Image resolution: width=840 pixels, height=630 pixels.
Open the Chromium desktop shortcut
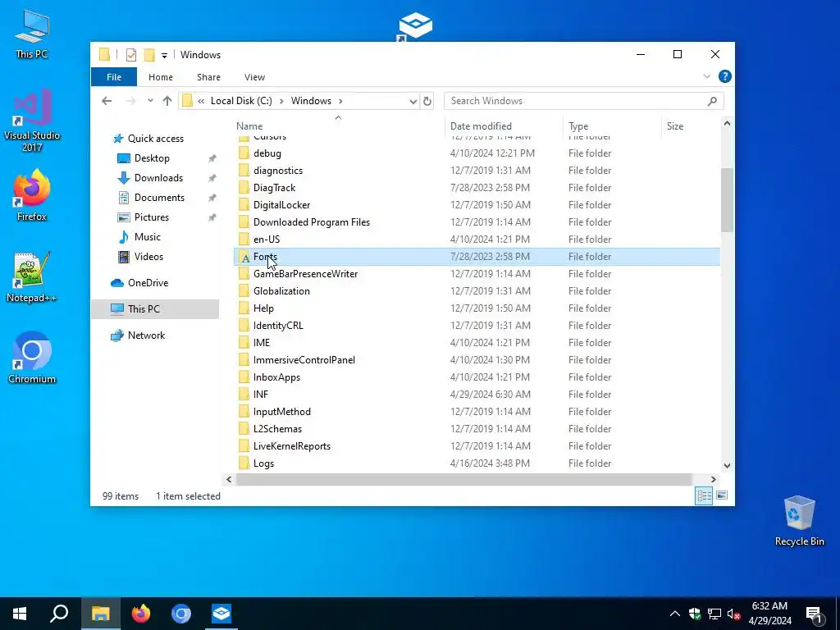coord(32,358)
